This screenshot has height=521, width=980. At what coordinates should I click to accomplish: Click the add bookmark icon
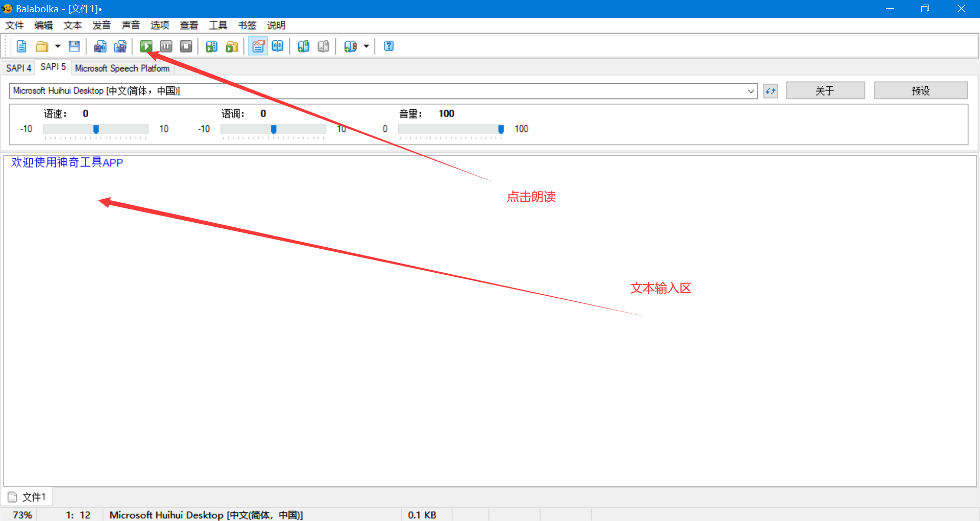[x=303, y=46]
